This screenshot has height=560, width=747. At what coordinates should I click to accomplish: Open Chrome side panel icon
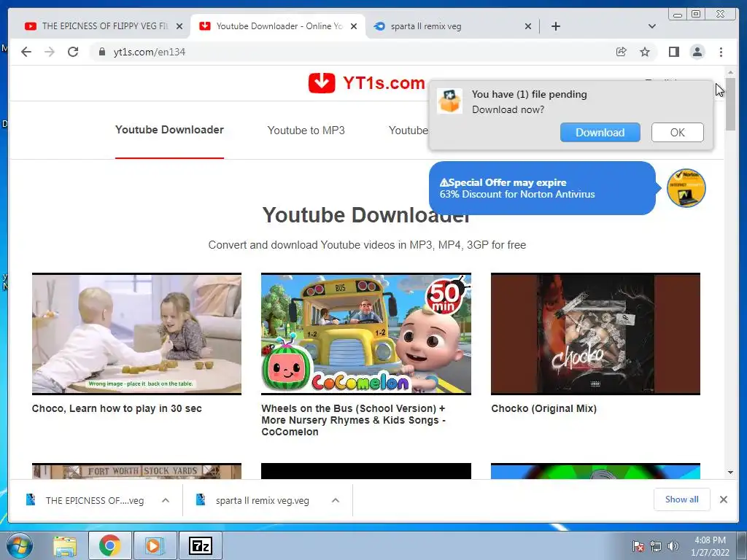[x=673, y=52]
